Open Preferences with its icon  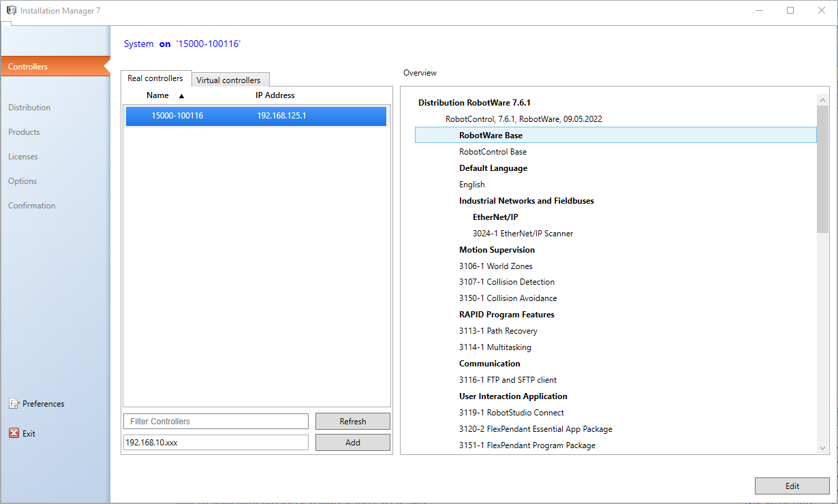coord(14,404)
